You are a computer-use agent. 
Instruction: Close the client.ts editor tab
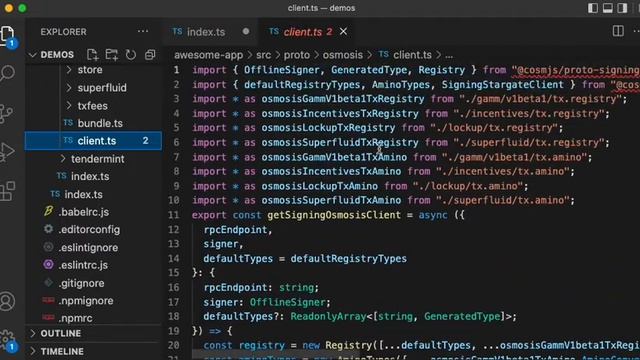pyautogui.click(x=343, y=31)
